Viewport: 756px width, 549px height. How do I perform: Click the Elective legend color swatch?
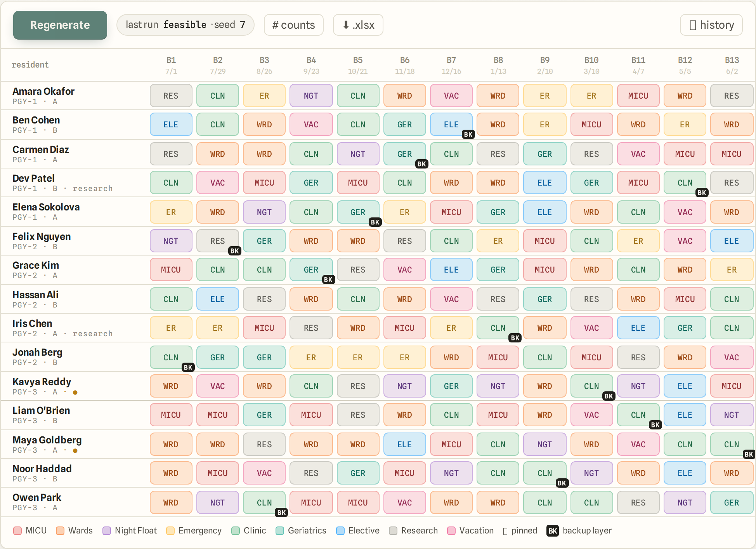pos(340,531)
